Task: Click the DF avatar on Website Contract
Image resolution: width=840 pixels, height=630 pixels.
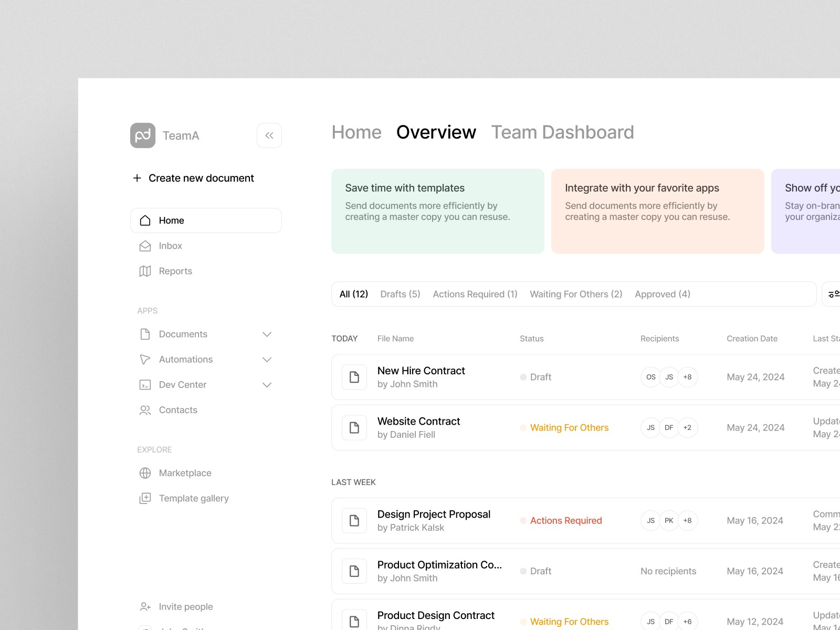Action: pos(669,427)
